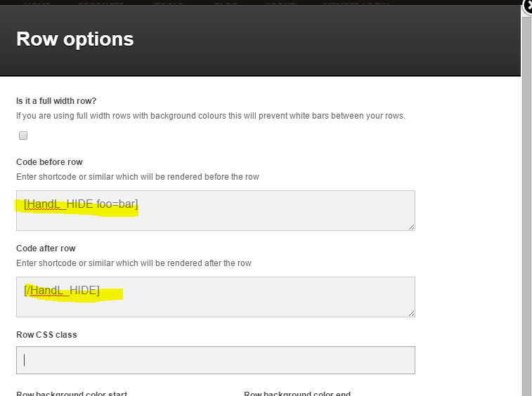Place cursor in '[/HandL_HIDE]' closing shortcode text
The height and width of the screenshot is (396, 532).
[x=62, y=291]
